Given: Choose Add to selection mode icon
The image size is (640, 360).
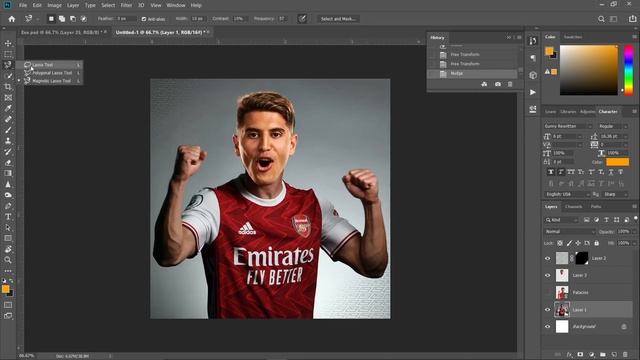Looking at the screenshot, I should (62, 19).
